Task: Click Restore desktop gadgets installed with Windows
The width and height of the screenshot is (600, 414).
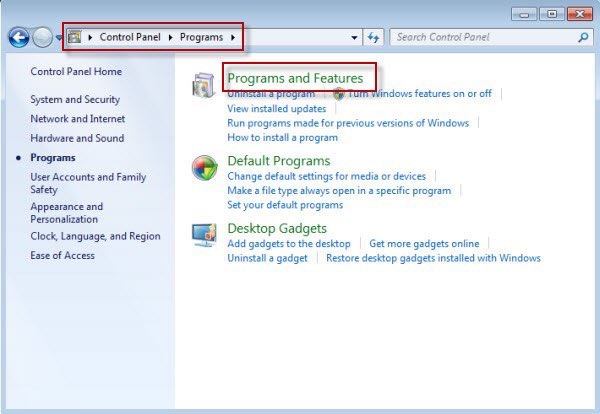Action: [x=433, y=258]
